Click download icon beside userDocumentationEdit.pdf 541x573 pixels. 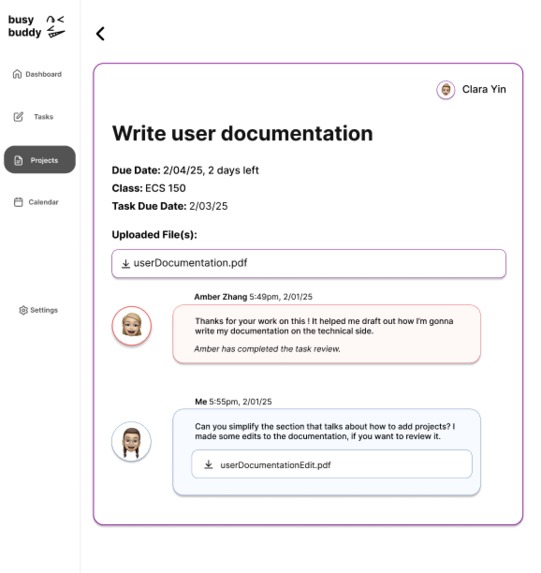[208, 464]
